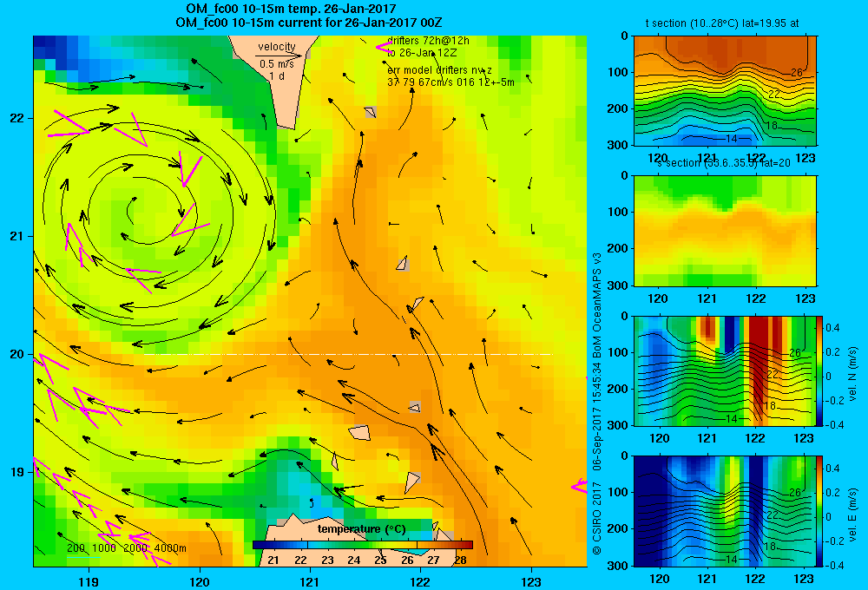Image resolution: width=868 pixels, height=590 pixels.
Task: Open the northward velocity section panel
Action: pyautogui.click(x=725, y=370)
